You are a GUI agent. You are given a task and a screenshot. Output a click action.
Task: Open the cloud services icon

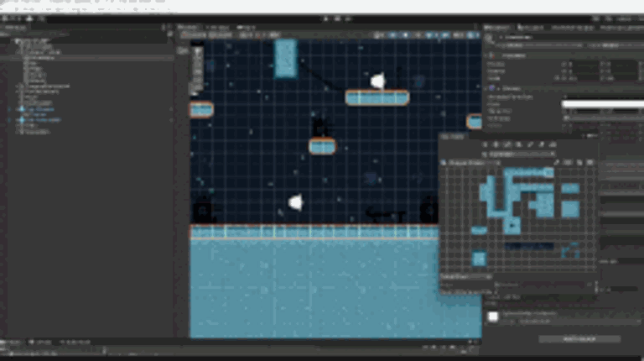(x=29, y=19)
